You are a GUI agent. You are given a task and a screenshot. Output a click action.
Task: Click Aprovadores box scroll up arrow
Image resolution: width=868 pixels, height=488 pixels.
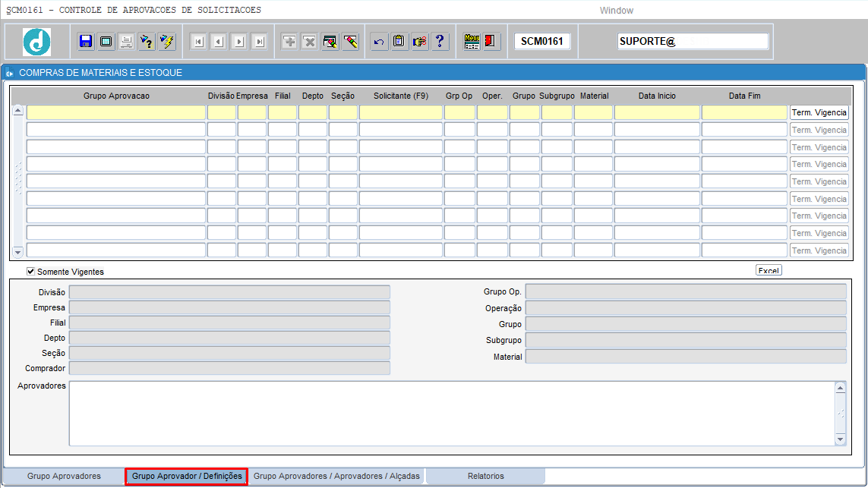click(x=841, y=388)
